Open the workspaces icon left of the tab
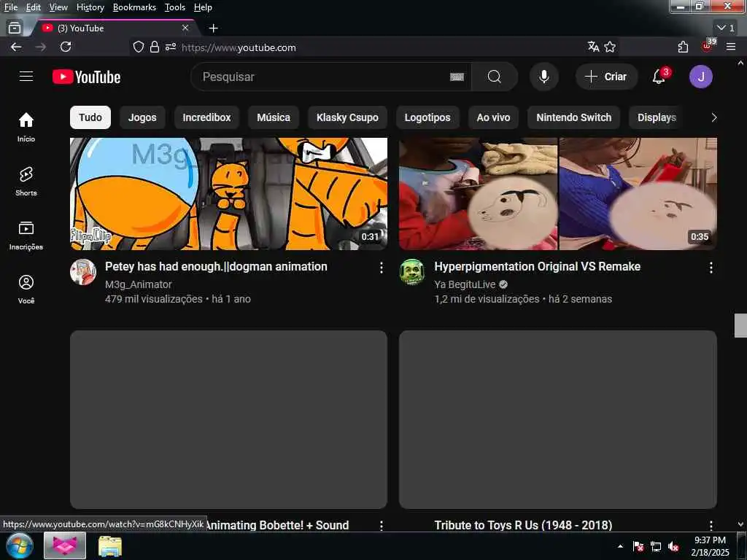747x560 pixels. pos(15,28)
